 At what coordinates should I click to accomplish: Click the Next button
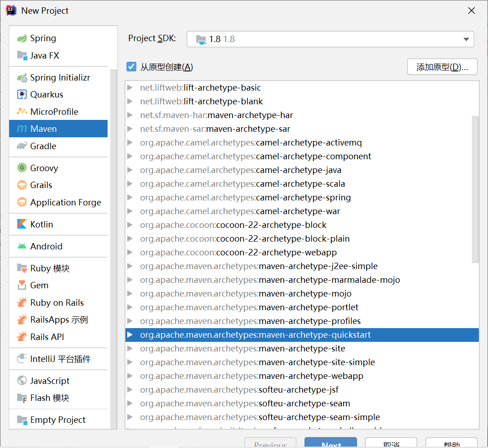pyautogui.click(x=331, y=443)
